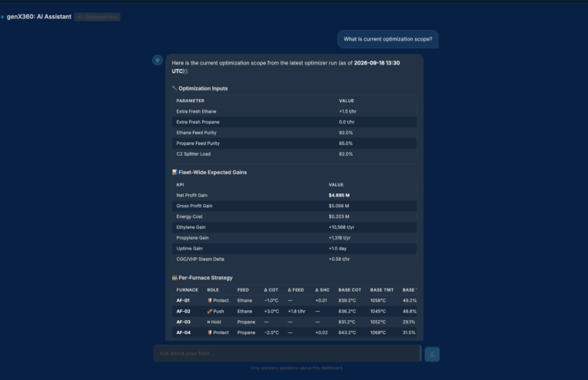Click 'Only answers questions about this dashboard' note
Viewport: 588px width, 380px height.
296,368
